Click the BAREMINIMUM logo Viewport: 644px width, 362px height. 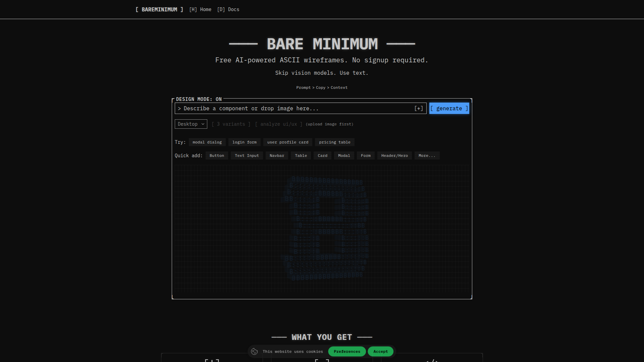(159, 9)
